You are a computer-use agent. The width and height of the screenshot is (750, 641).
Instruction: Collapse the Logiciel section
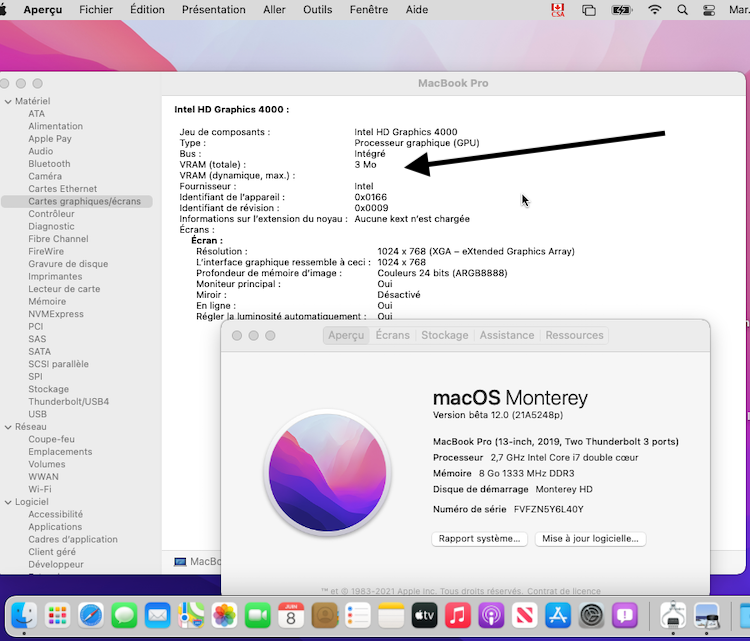(8, 502)
